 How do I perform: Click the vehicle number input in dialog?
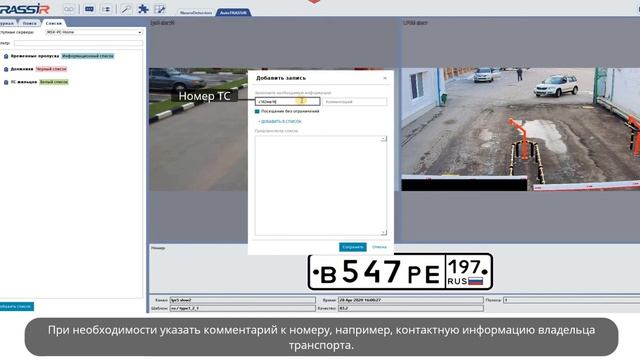click(287, 101)
